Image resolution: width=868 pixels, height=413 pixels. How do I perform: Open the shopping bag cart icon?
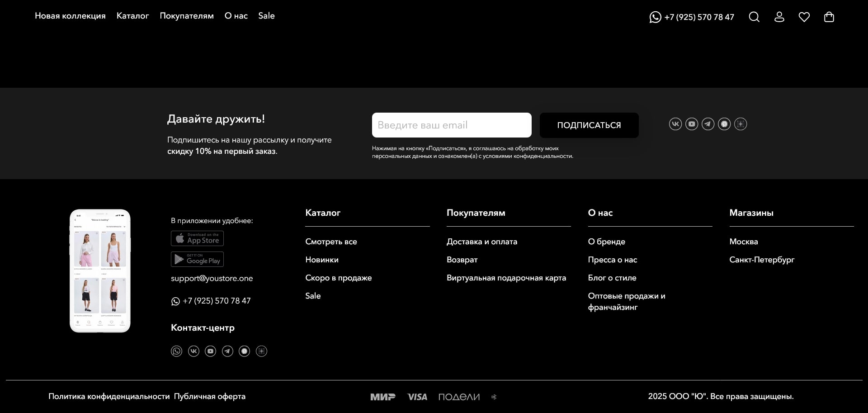pyautogui.click(x=829, y=17)
